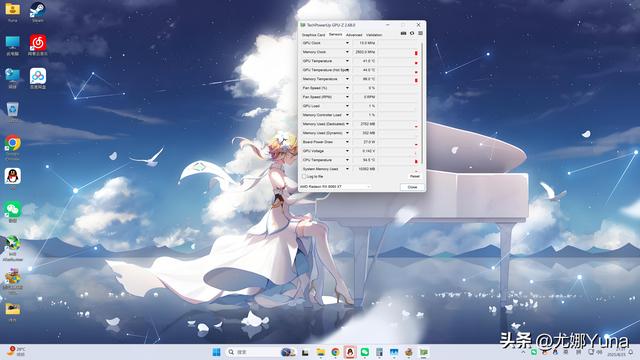Click the GPU-Z sensor list scrollbar

point(422,104)
